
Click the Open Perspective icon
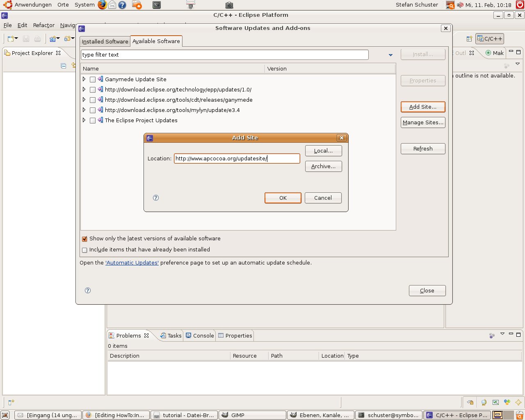(x=469, y=39)
